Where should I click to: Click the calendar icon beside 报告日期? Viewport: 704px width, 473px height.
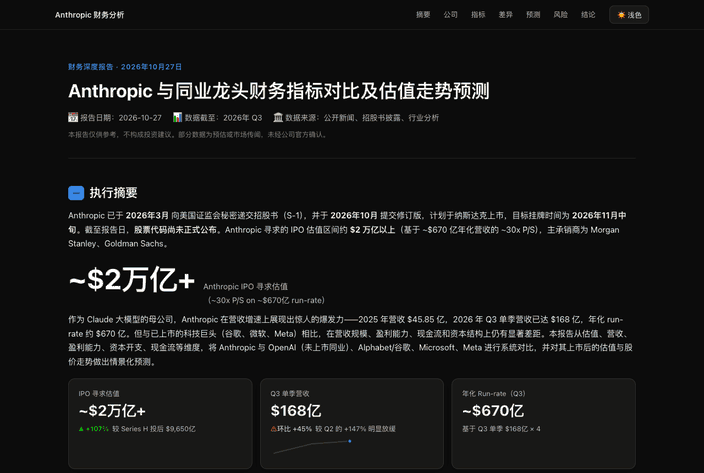[x=73, y=118]
